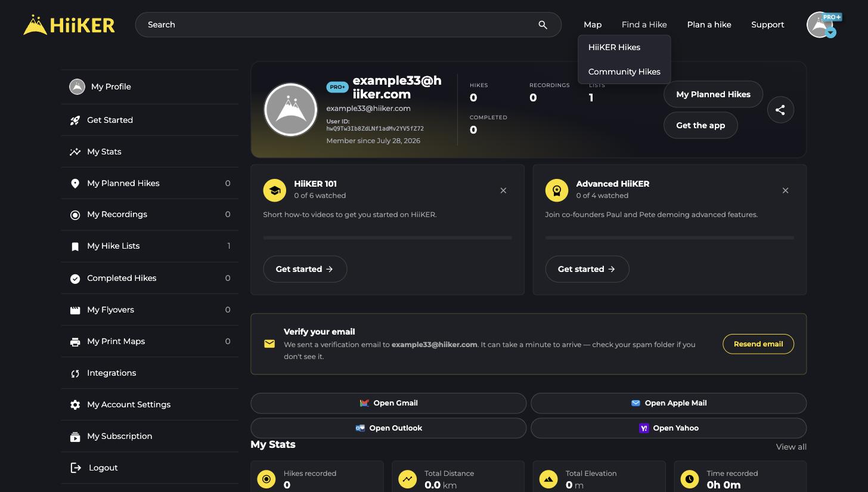The image size is (868, 492).
Task: Click the Logout icon in the sidebar
Action: pos(76,468)
